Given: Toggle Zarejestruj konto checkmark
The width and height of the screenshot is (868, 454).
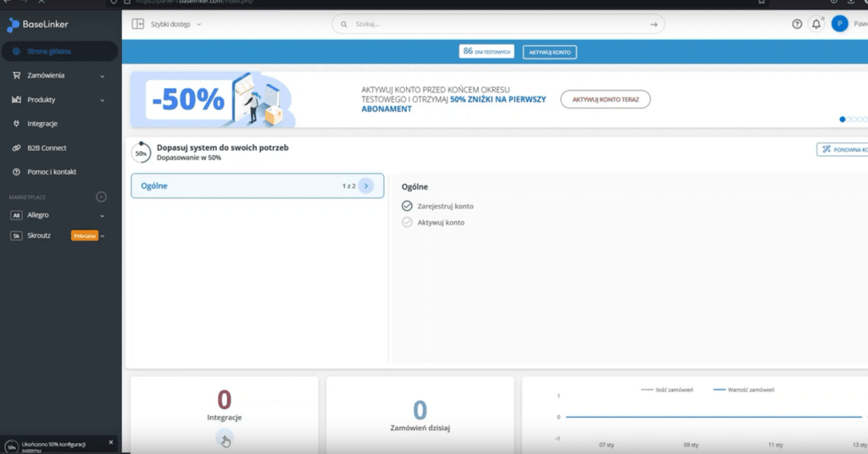Looking at the screenshot, I should [x=407, y=206].
